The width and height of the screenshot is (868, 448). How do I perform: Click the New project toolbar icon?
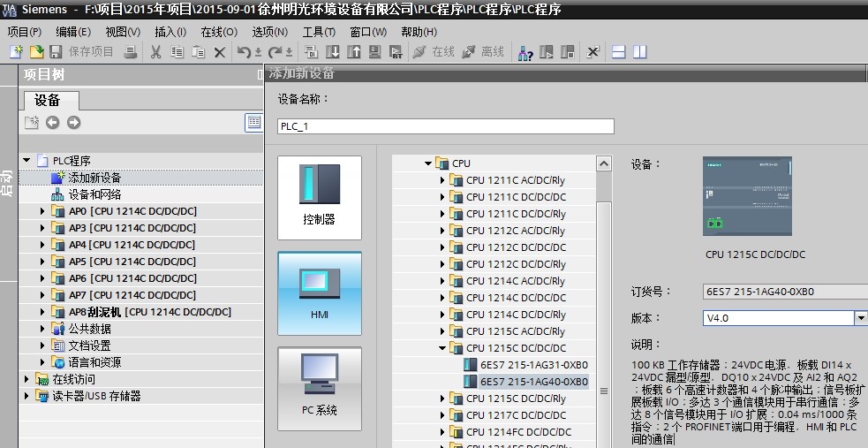(x=16, y=52)
